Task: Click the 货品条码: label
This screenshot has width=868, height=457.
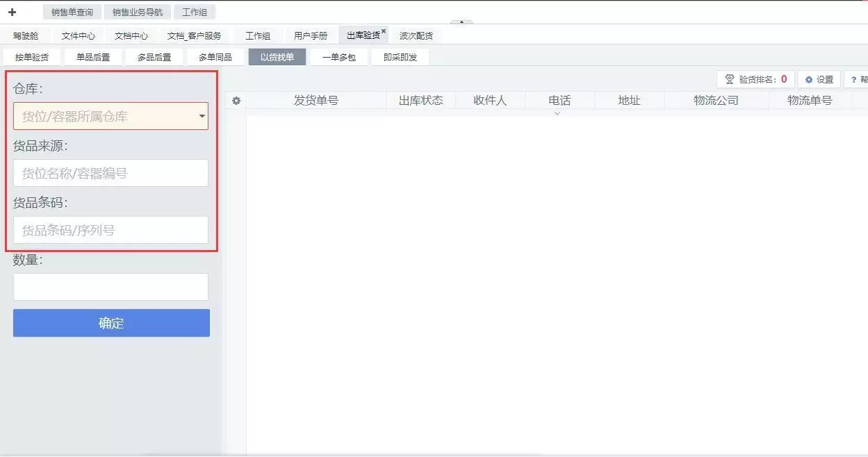Action: pyautogui.click(x=40, y=203)
